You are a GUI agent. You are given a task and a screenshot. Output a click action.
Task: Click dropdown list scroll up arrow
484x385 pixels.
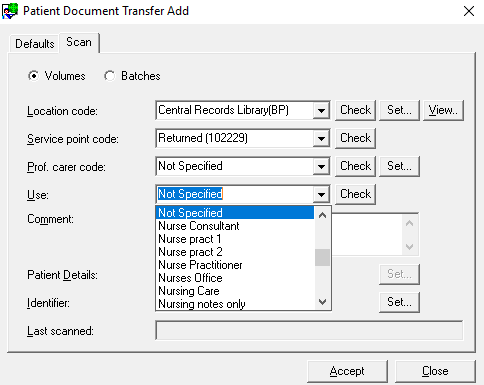[x=322, y=215]
